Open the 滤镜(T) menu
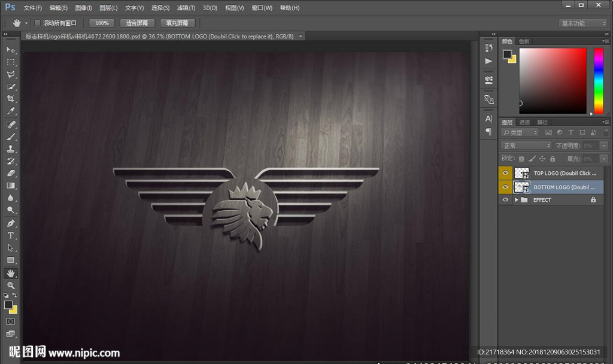 pos(186,8)
